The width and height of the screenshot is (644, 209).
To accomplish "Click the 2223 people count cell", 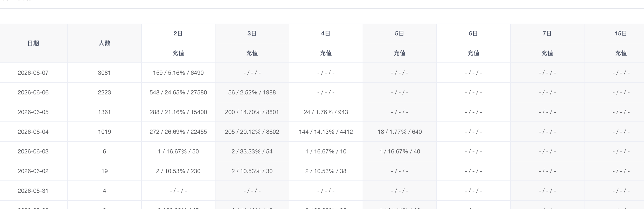I will coord(105,92).
